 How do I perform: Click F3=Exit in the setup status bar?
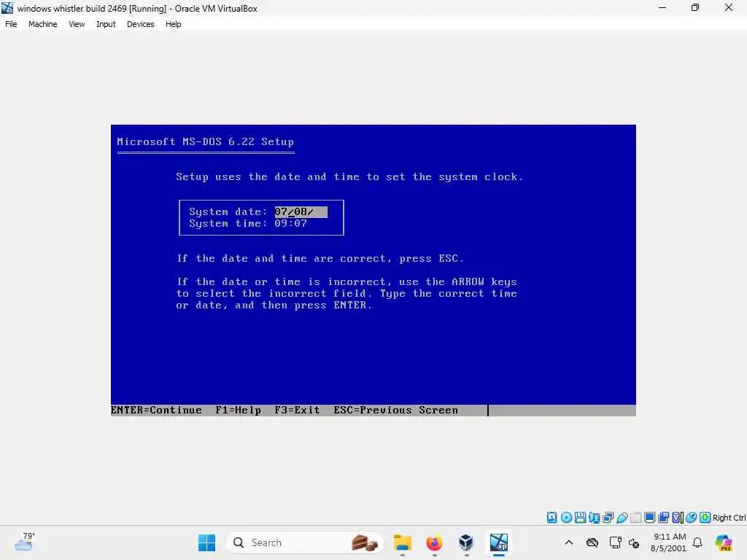pos(298,410)
